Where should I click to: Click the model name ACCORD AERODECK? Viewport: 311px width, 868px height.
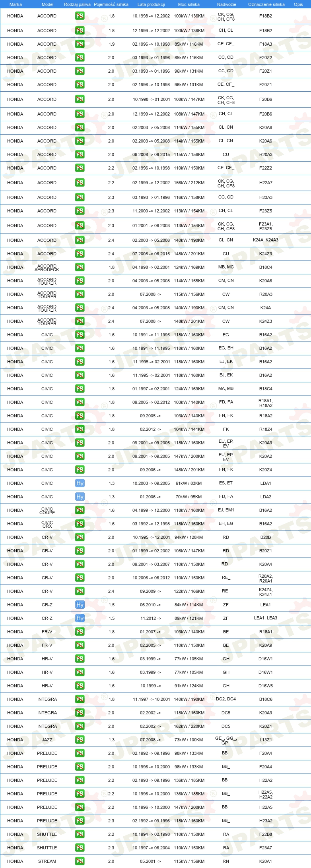(x=47, y=268)
